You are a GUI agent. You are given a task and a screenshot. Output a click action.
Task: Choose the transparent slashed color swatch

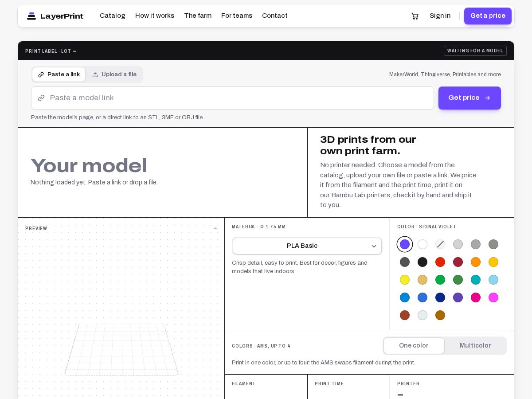440,244
